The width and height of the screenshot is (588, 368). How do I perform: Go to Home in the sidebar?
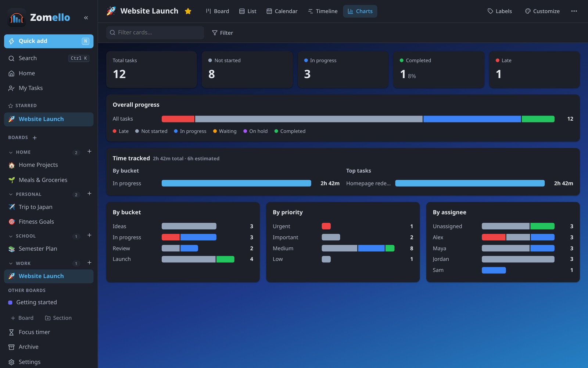[49, 73]
